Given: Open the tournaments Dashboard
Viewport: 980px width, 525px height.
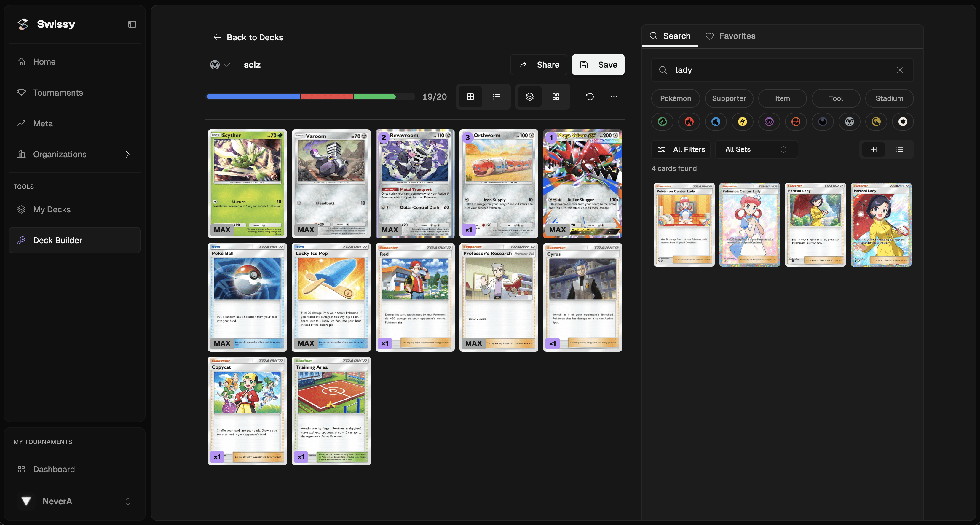Looking at the screenshot, I should point(75,469).
